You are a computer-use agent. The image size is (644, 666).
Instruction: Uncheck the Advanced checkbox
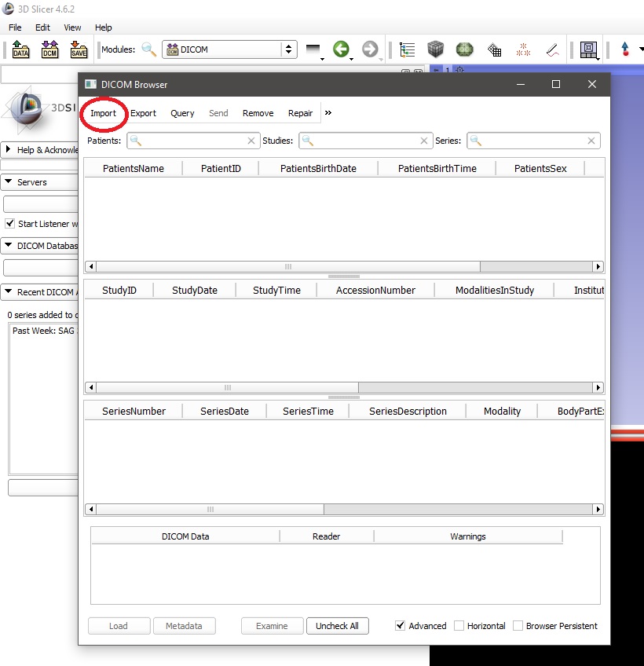(401, 626)
